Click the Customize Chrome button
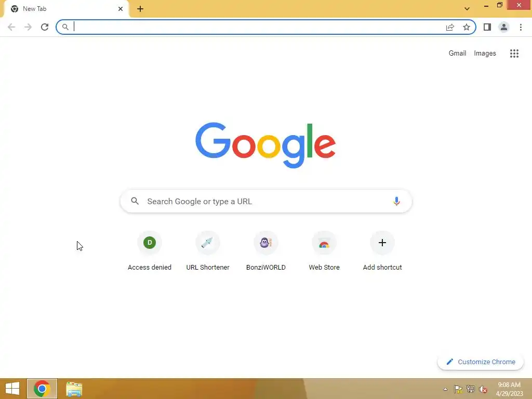Image resolution: width=532 pixels, height=399 pixels. click(481, 362)
